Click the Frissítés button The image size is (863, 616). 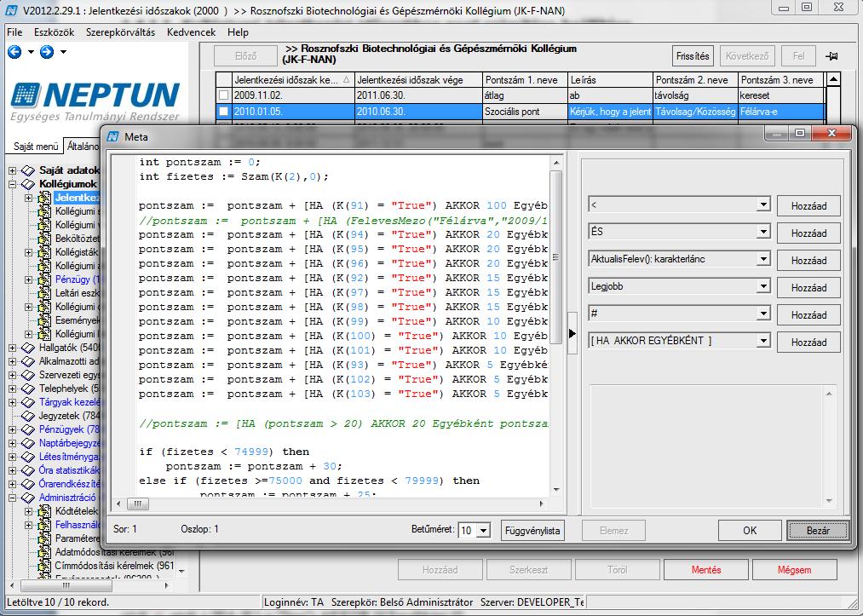pyautogui.click(x=693, y=56)
